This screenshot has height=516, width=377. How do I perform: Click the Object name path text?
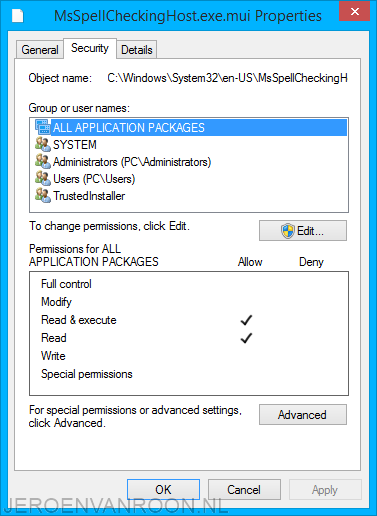pyautogui.click(x=227, y=78)
